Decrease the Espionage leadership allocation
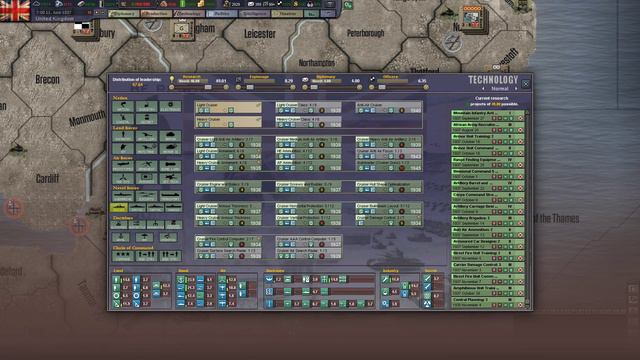 [x=238, y=87]
